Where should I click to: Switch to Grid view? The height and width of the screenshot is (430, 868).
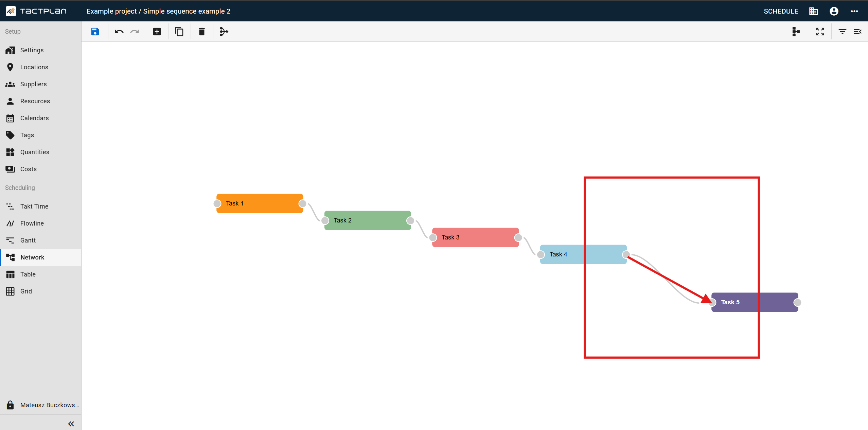point(41,291)
